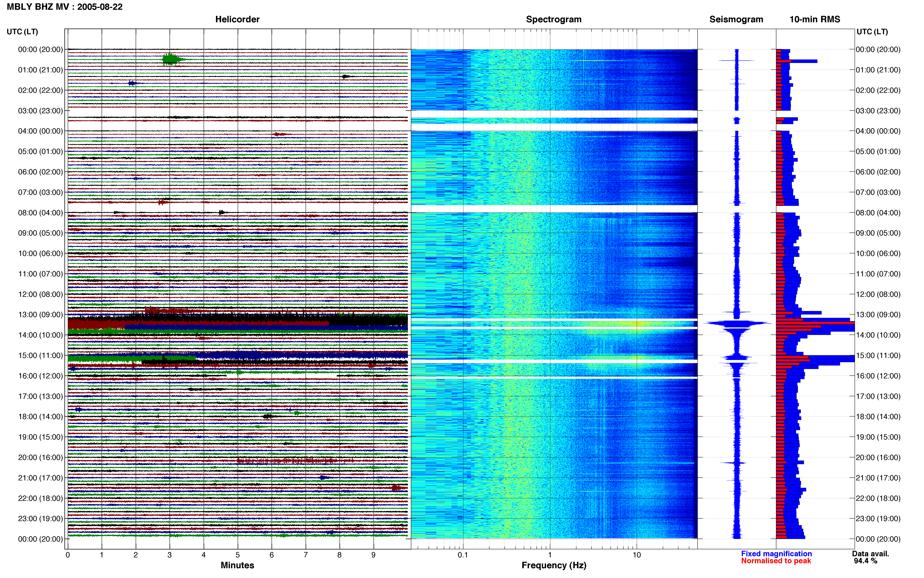
Task: Click left time label '15:00 (11:00)'
Action: (41, 355)
